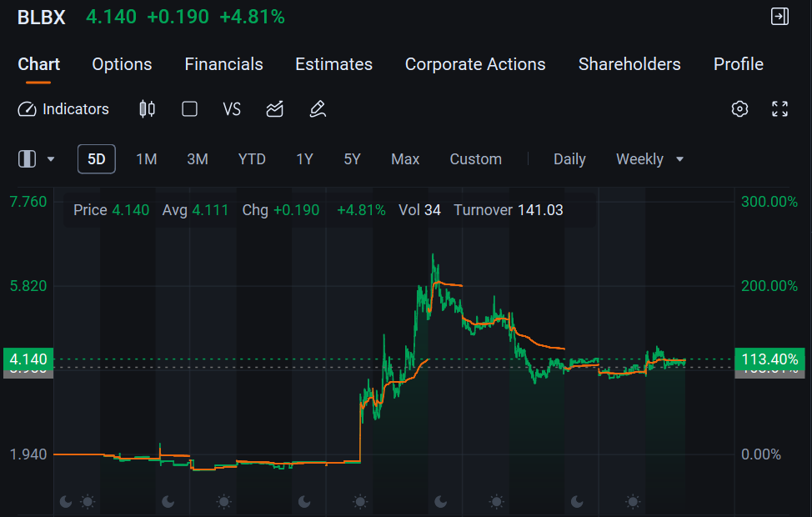
Task: Open the Chart tab
Action: click(x=39, y=64)
